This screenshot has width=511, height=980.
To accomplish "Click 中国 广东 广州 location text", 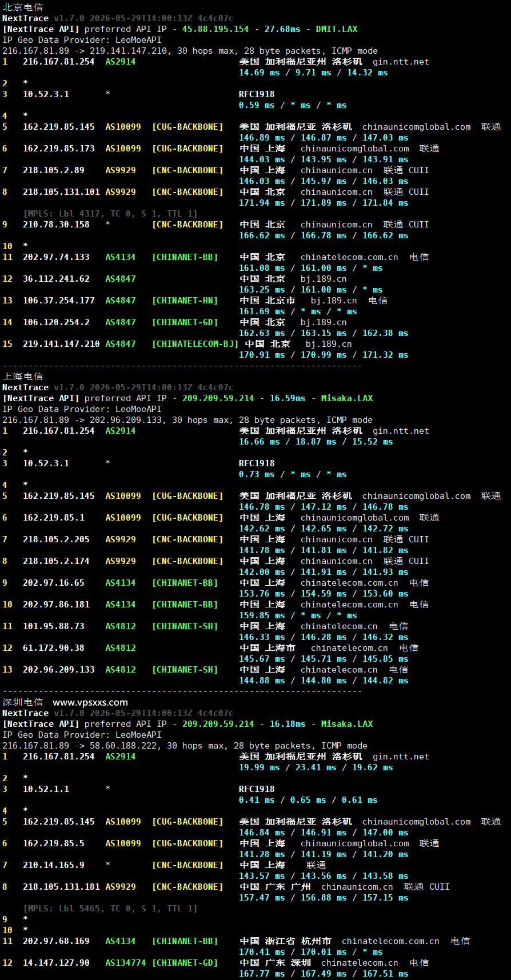I will 275,887.
